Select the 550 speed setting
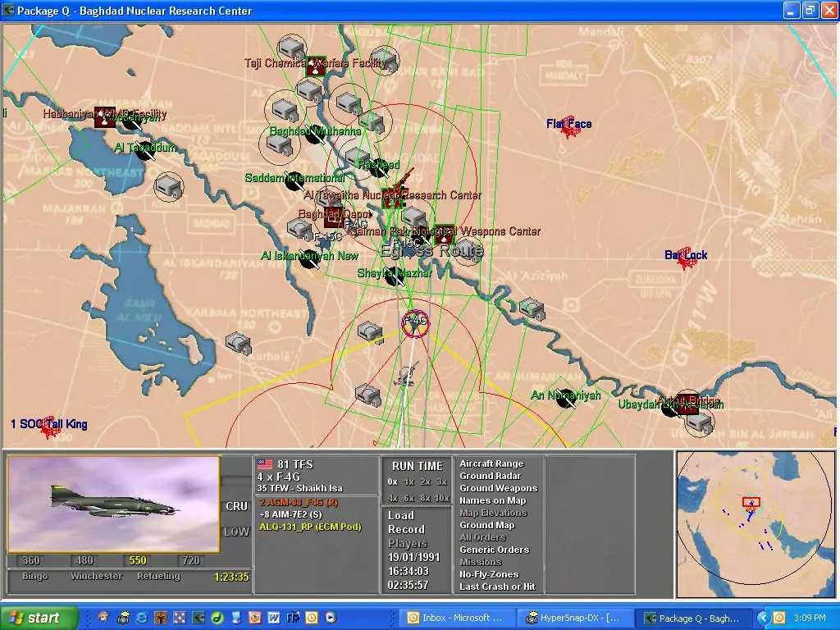The width and height of the screenshot is (840, 630). pos(137,561)
